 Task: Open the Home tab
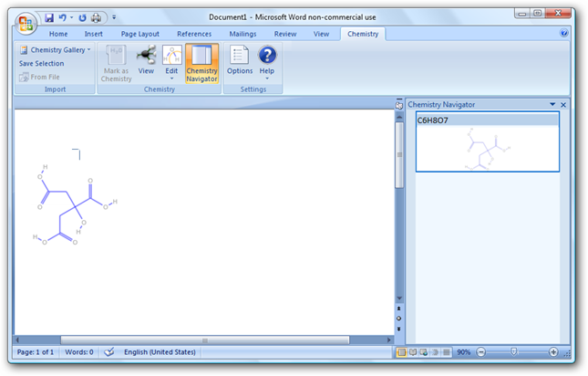58,34
